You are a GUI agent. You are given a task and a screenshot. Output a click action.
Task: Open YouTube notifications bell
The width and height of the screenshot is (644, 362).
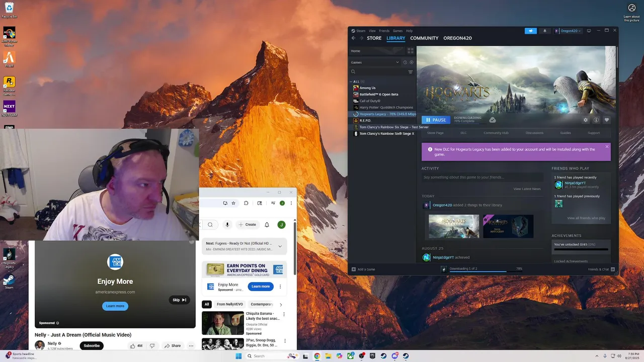267,225
